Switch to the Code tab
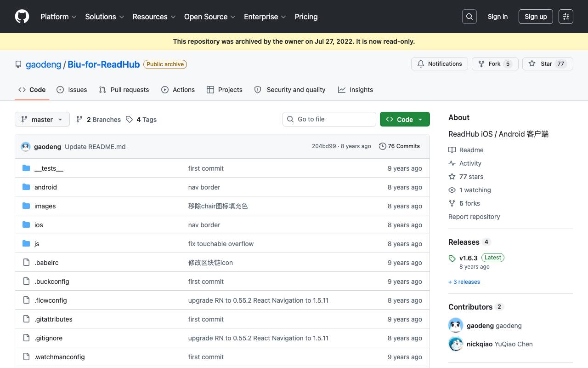588x368 pixels. pyautogui.click(x=32, y=90)
